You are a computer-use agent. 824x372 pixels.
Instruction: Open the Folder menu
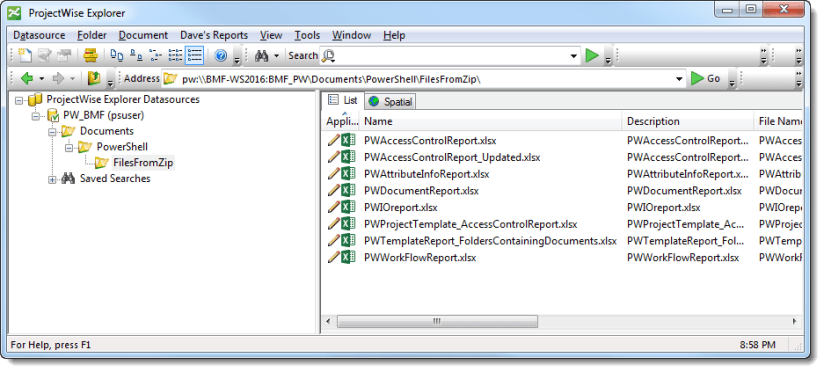coord(92,35)
